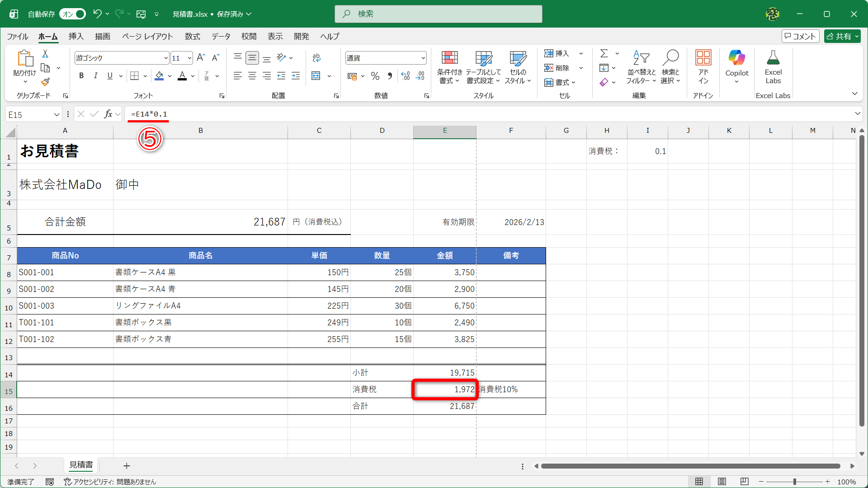Click the 共有 share button
This screenshot has height=488, width=868.
coord(842,36)
